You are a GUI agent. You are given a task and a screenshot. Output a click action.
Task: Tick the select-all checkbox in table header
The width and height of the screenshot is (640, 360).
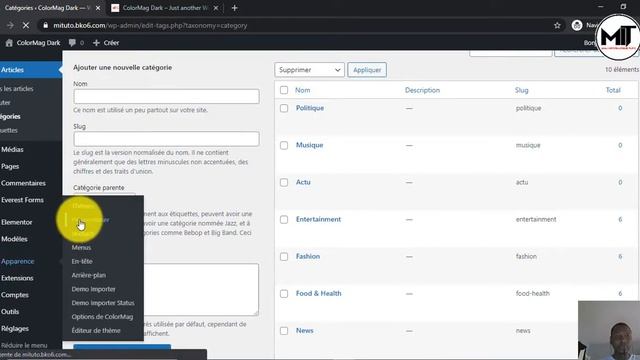(284, 90)
